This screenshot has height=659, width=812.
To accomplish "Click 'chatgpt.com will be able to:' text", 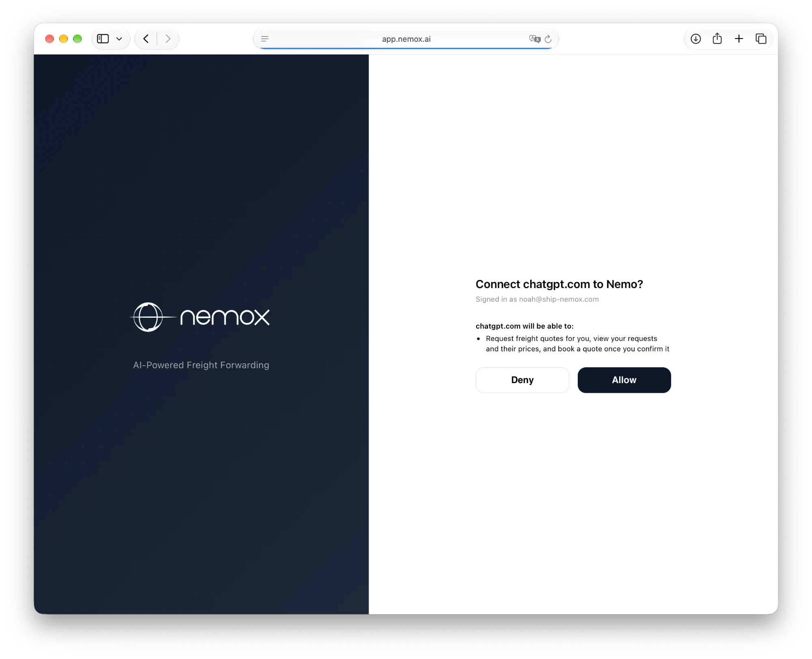I will [x=525, y=326].
